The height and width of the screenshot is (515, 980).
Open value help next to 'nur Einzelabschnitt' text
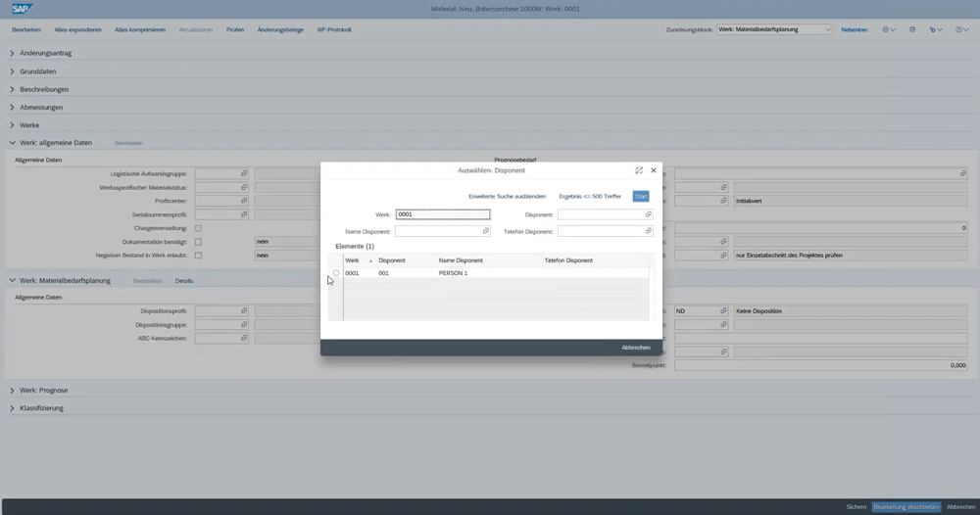click(x=723, y=256)
